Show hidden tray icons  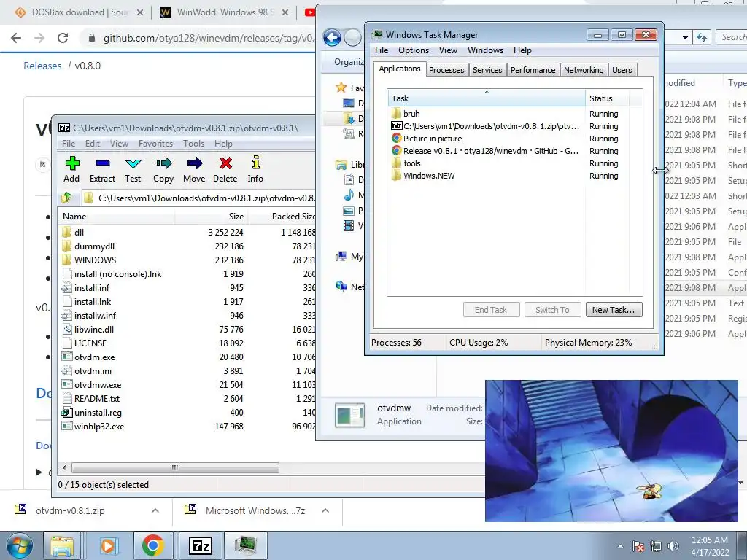click(x=620, y=546)
